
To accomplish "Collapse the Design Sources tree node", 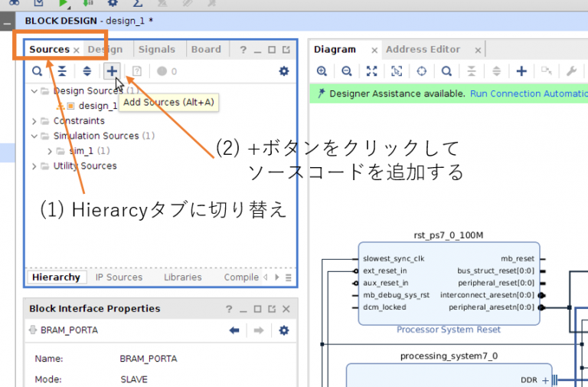I will pyautogui.click(x=34, y=91).
